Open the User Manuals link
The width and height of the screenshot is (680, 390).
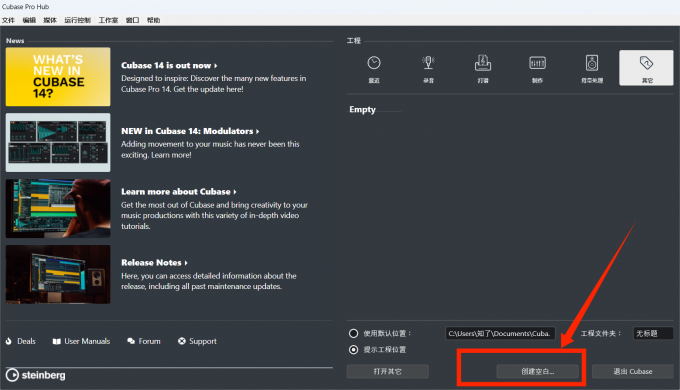coord(87,341)
